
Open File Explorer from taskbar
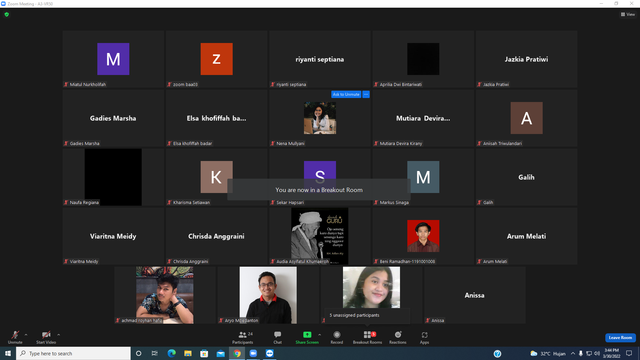[x=188, y=353]
